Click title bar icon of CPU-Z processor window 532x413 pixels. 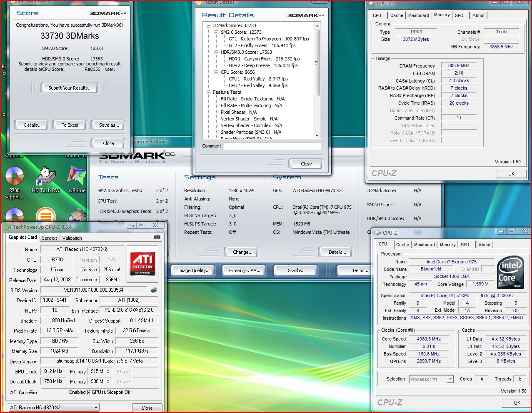pos(377,233)
